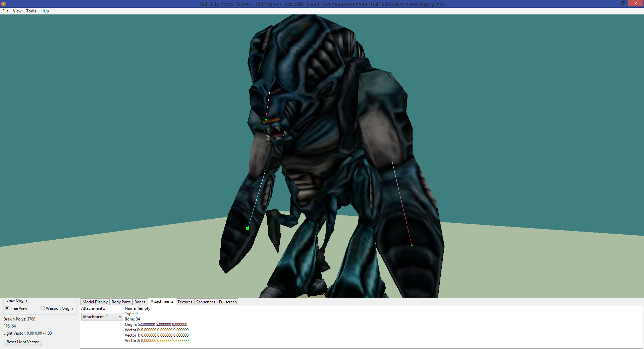Select the Free View radio button

(16, 308)
